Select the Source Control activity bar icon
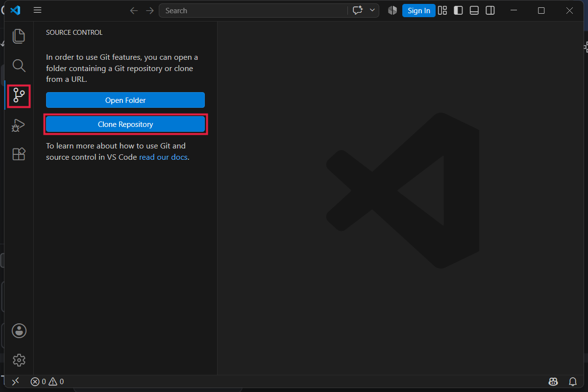 point(19,96)
